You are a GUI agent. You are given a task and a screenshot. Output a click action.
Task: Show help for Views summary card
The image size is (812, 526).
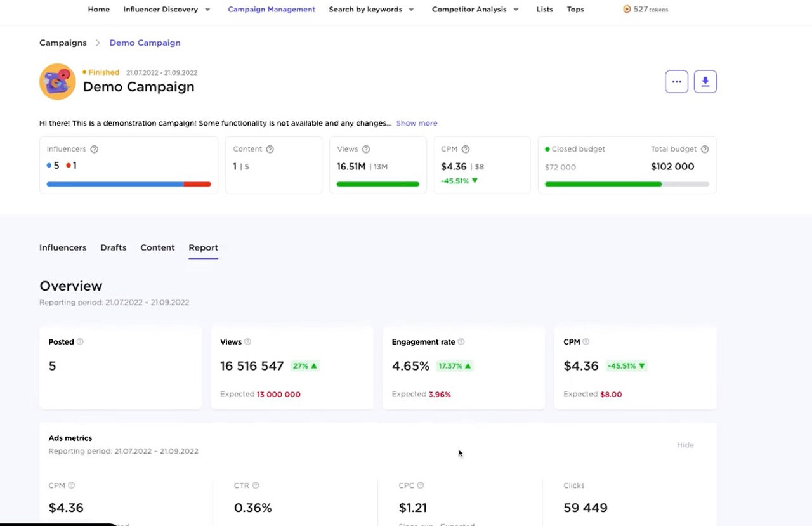tap(366, 149)
